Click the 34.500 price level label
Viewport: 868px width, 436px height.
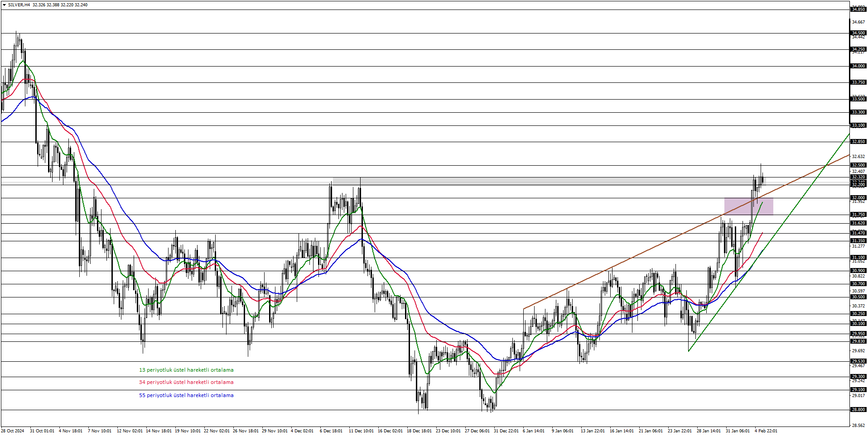pos(858,33)
